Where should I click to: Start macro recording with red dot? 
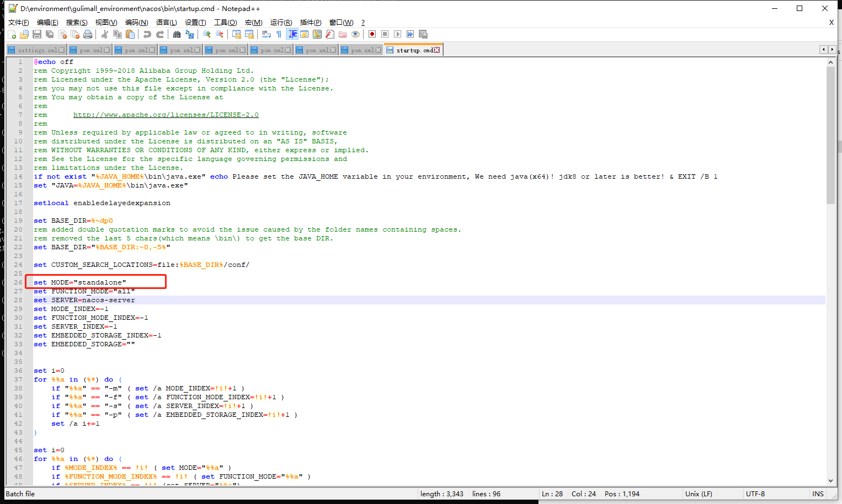tap(372, 34)
